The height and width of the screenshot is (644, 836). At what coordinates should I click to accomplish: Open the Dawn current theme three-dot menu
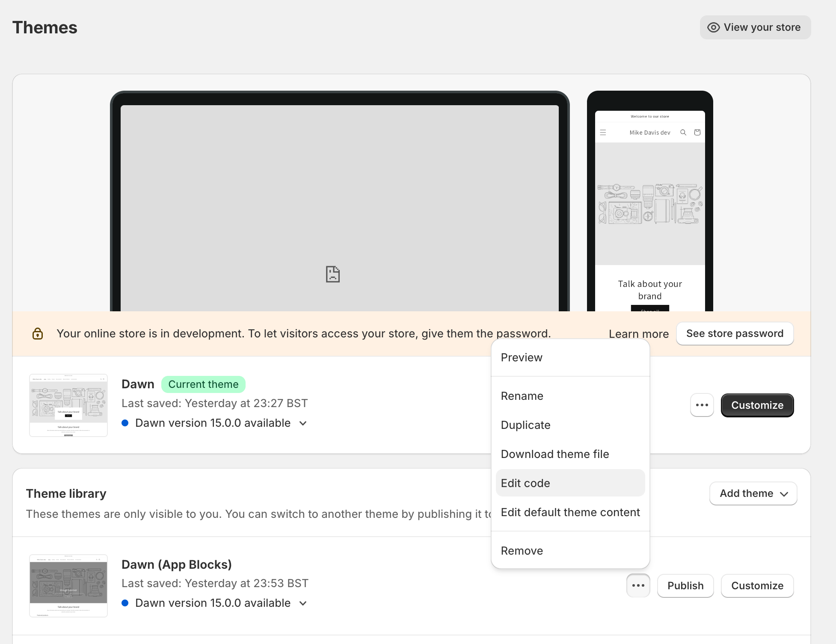coord(702,405)
